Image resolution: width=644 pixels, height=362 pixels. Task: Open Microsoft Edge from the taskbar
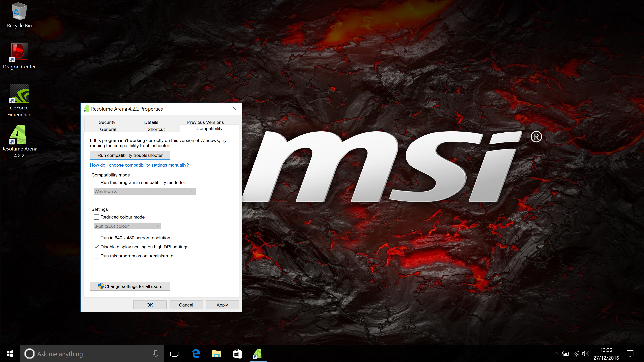point(196,354)
